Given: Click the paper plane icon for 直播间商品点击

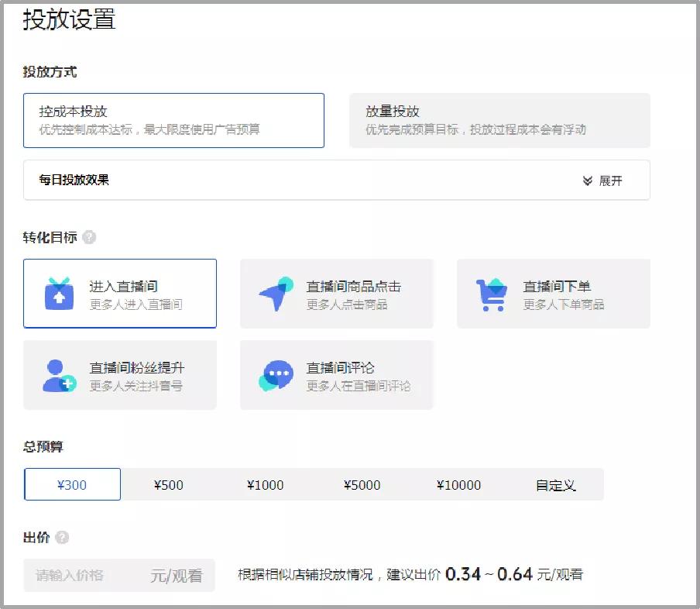Looking at the screenshot, I should 274,294.
